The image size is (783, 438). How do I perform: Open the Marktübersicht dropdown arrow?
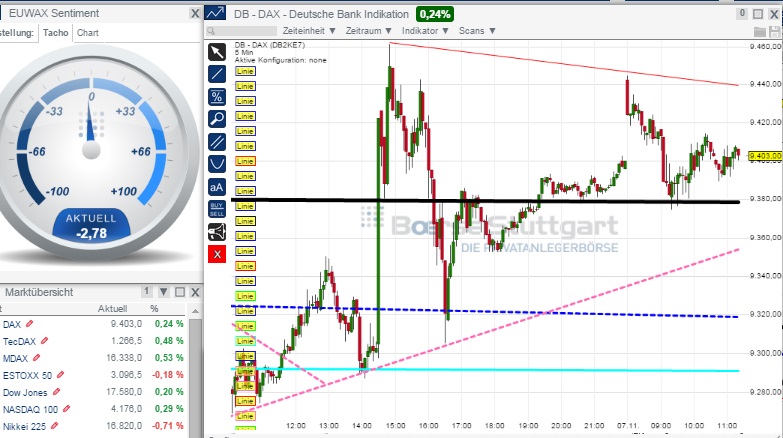[164, 292]
